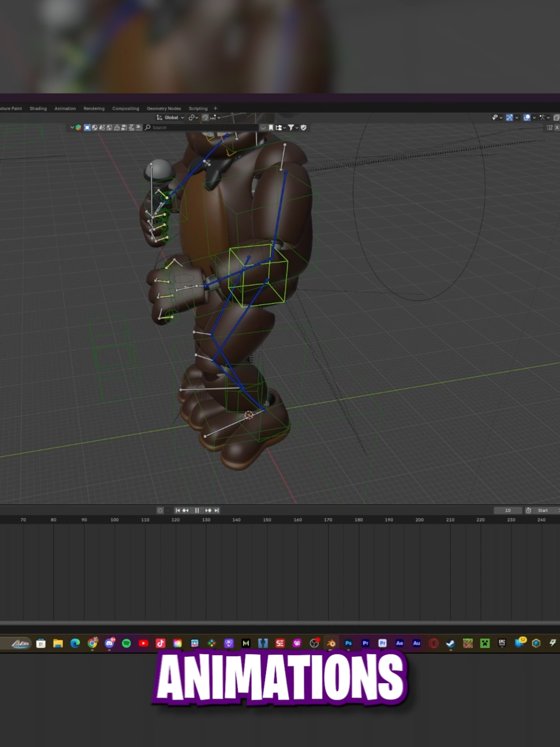Jump to the next keyframe
This screenshot has width=560, height=747.
click(208, 510)
